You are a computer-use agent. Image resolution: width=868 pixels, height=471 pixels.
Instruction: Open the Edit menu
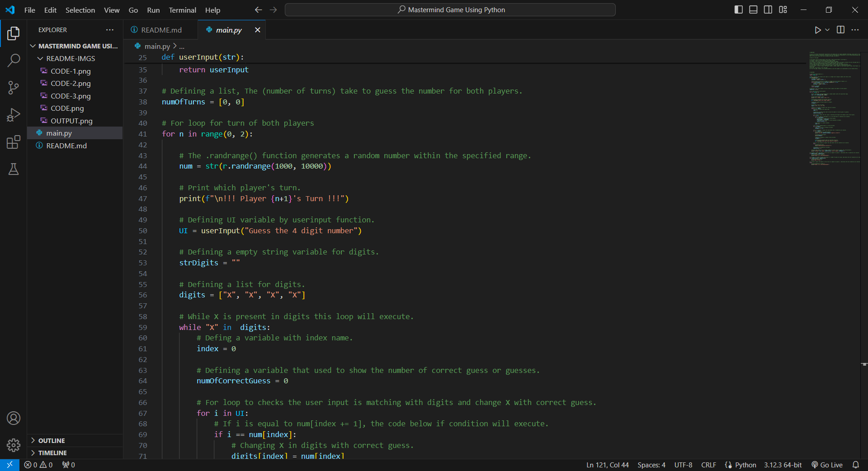coord(50,10)
